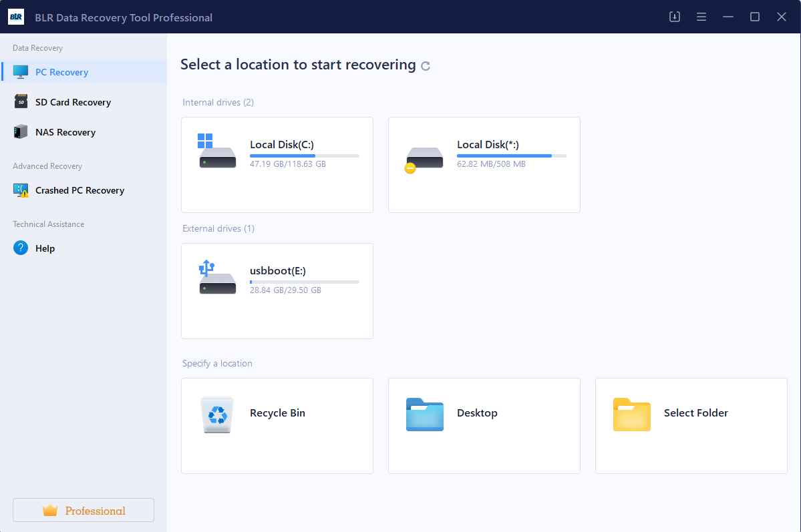Switch to the Data Recovery section heading

pos(37,47)
